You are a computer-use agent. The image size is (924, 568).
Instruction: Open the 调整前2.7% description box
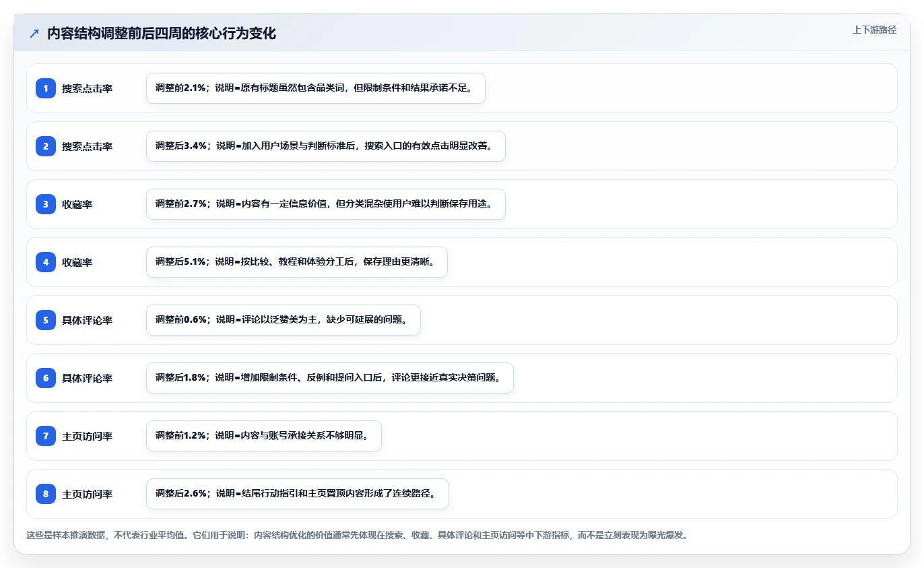pyautogui.click(x=326, y=204)
